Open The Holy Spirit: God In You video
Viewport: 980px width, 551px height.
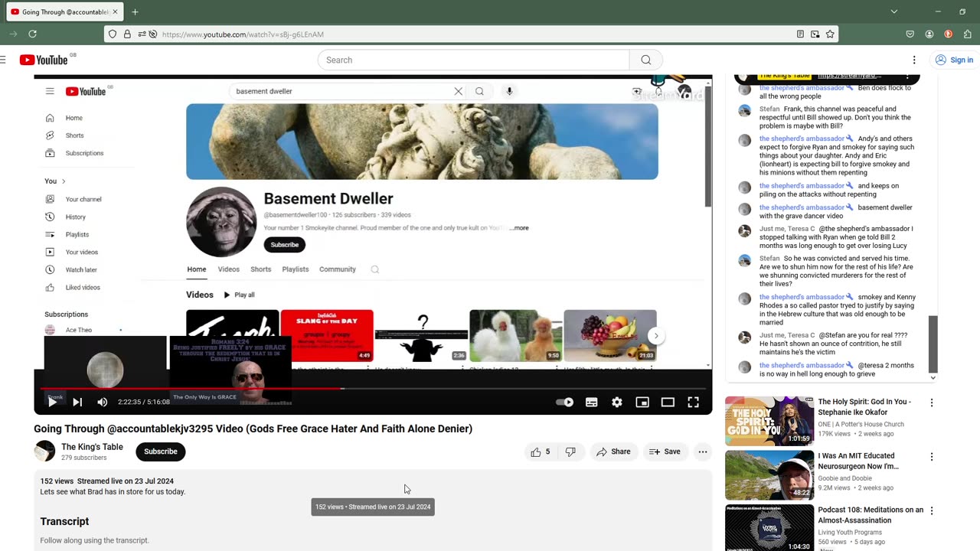click(x=864, y=406)
